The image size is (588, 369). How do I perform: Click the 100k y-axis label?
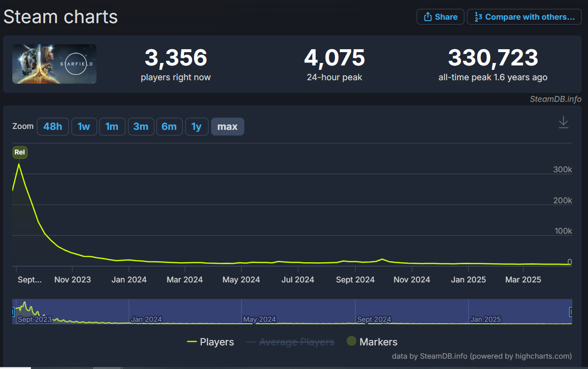pyautogui.click(x=563, y=231)
